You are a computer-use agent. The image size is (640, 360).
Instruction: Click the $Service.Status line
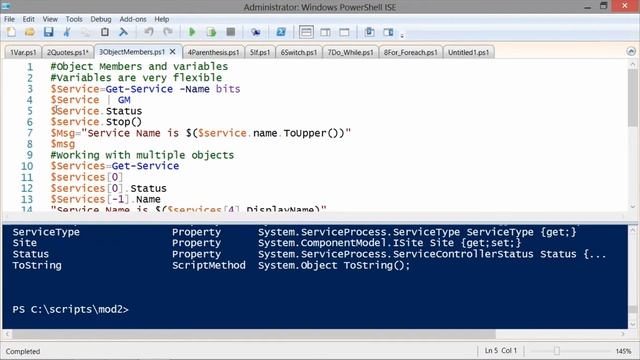pos(96,111)
